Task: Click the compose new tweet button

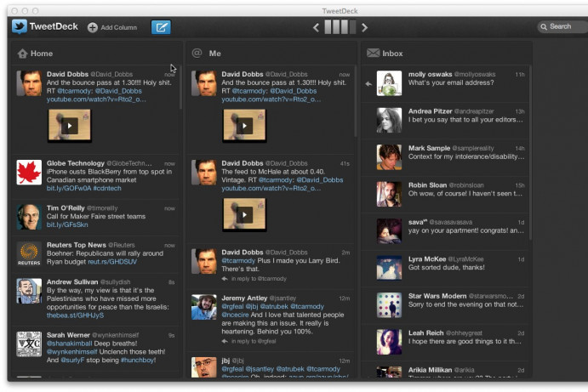Action: (160, 27)
